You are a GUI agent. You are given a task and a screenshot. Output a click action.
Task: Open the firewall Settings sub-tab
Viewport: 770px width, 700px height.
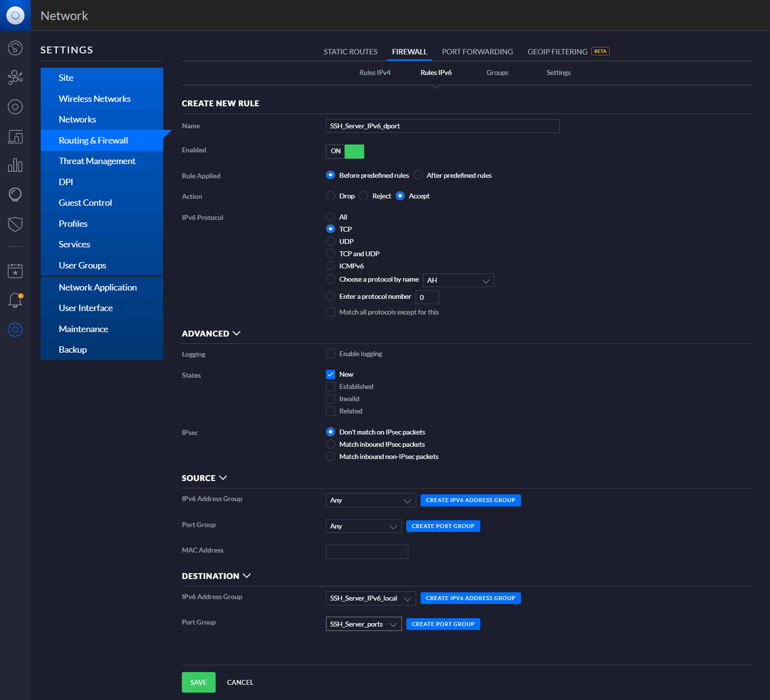click(x=559, y=72)
